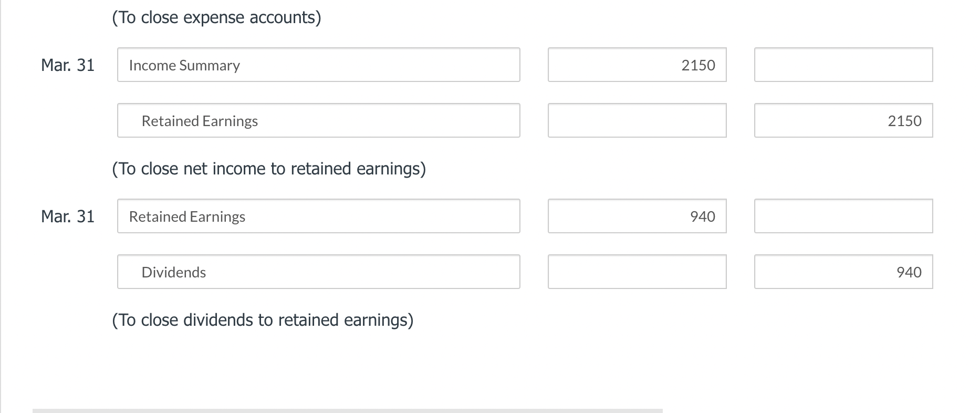Click 'To close net income to retained earnings' text
This screenshot has height=413, width=980.
(269, 169)
